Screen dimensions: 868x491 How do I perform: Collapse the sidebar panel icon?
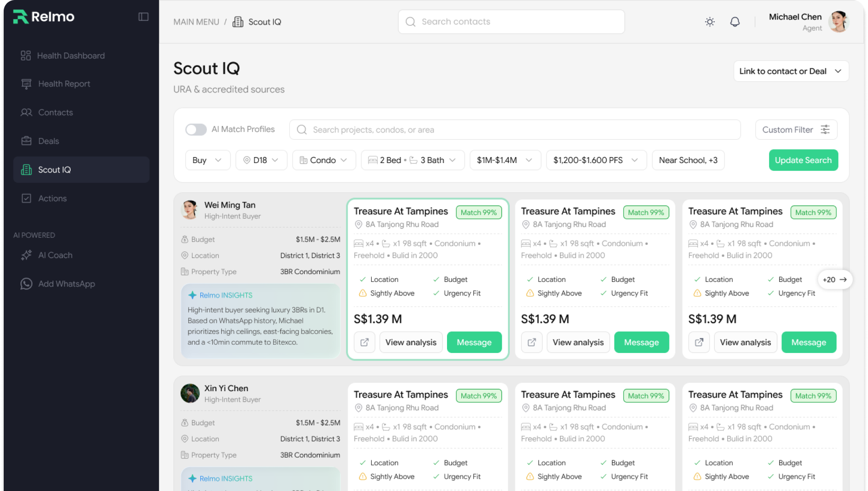point(143,17)
